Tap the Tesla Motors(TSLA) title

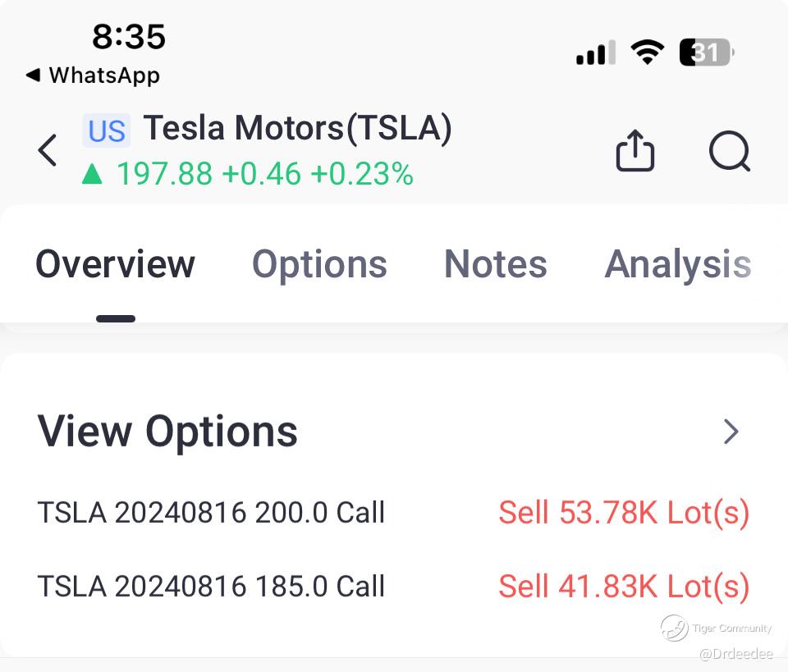pyautogui.click(x=297, y=129)
